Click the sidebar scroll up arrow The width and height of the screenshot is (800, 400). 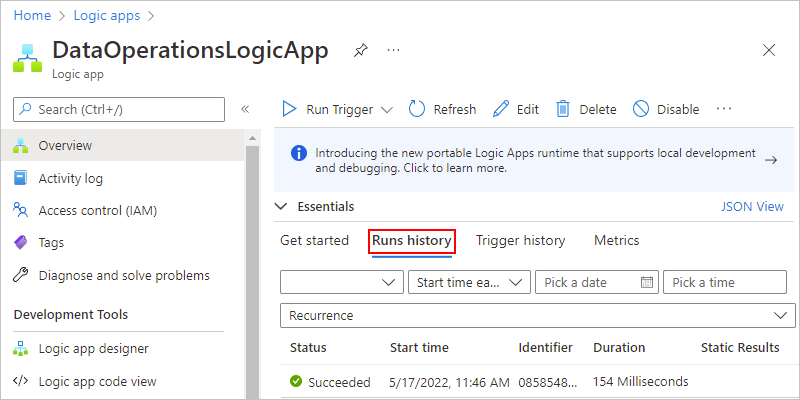253,138
